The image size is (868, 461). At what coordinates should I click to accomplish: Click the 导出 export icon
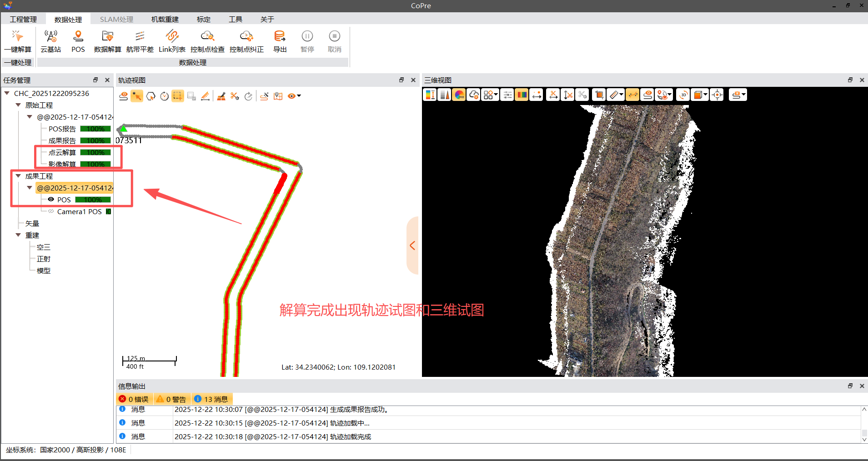[x=280, y=41]
